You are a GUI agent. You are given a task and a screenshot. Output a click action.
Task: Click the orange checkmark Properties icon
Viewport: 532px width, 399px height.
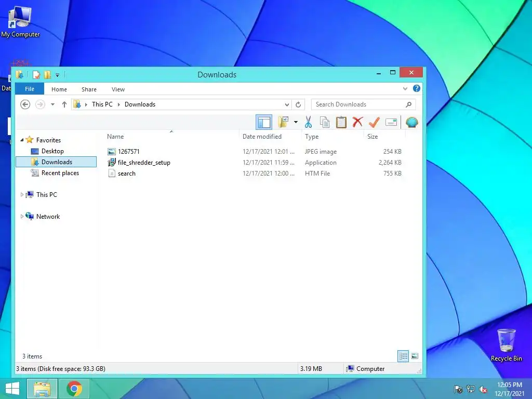(x=374, y=122)
